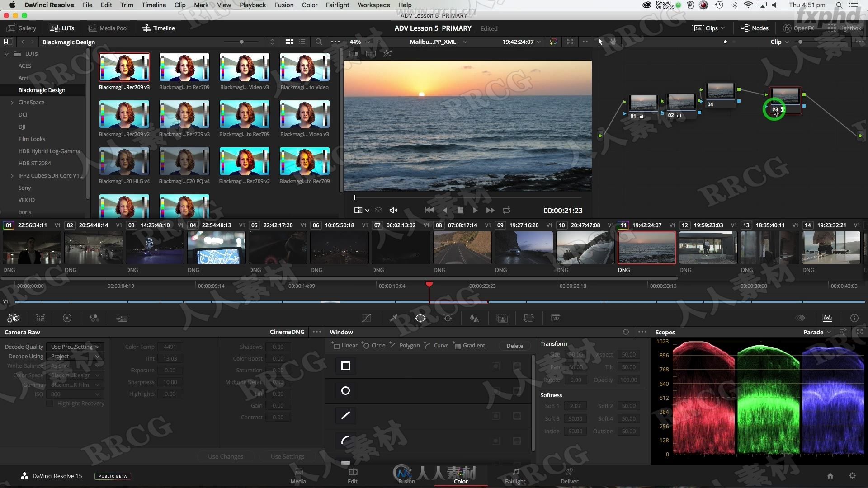Image resolution: width=868 pixels, height=488 pixels.
Task: Open the 3D stereoscopic palette icon
Action: pos(556,318)
